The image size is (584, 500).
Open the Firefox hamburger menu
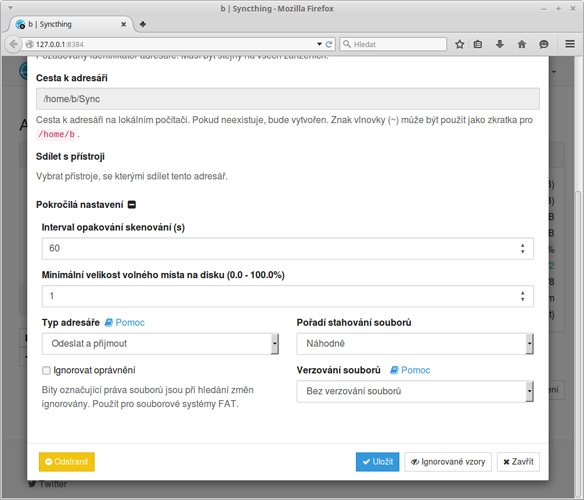570,44
